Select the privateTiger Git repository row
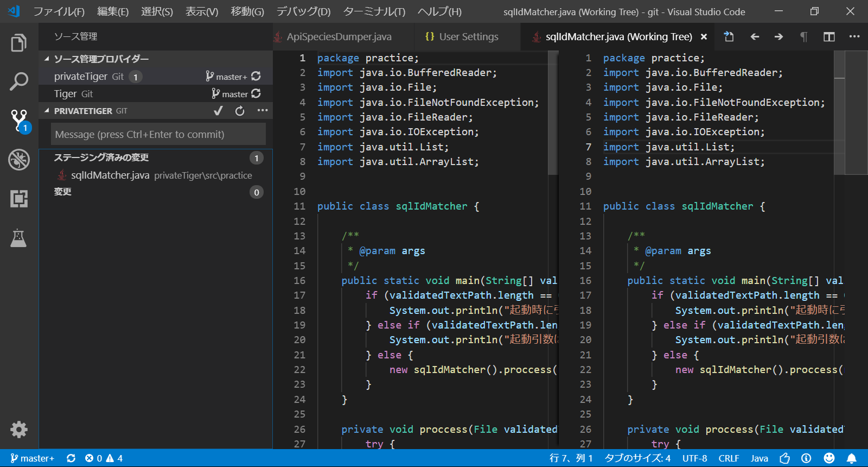This screenshot has height=467, width=868. click(156, 77)
